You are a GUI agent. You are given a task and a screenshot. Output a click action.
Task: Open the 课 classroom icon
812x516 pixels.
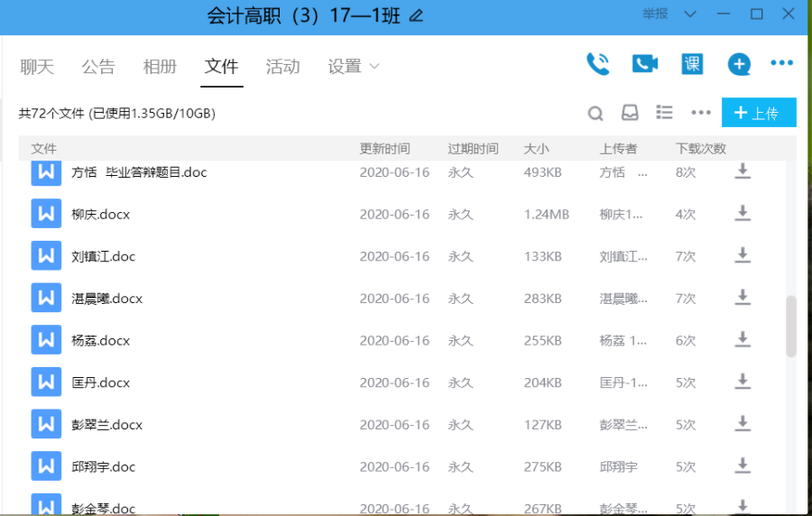[x=692, y=64]
